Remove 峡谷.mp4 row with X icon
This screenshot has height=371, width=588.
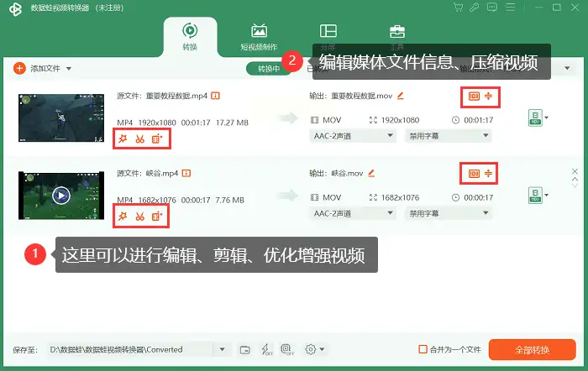(x=575, y=171)
